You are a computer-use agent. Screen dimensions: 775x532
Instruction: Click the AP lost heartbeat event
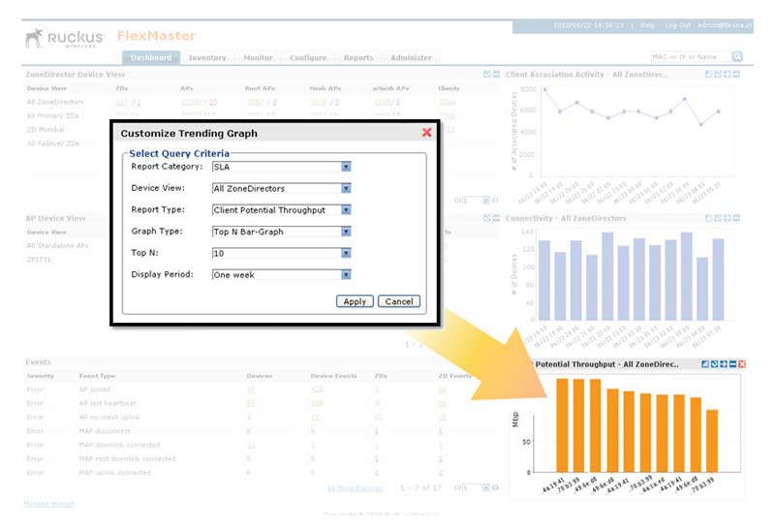coord(108,403)
